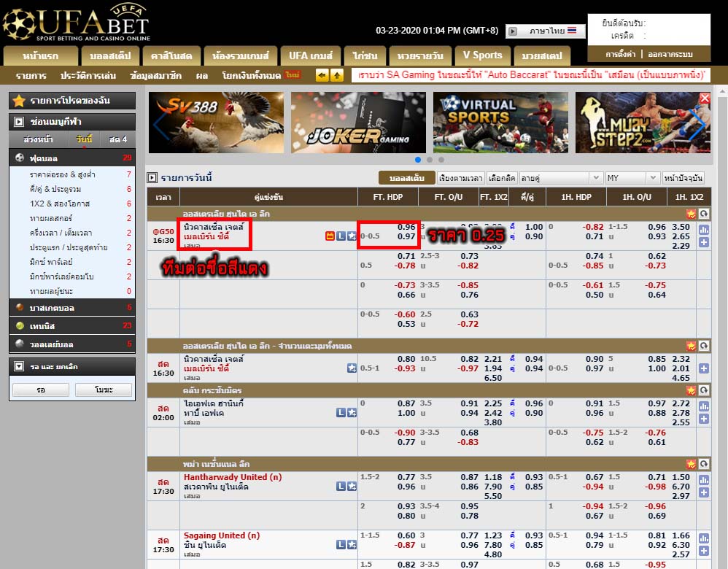Collapse the รอ และ ยกเลิก panel
Viewport: 728px width, 569px height.
pyautogui.click(x=18, y=366)
